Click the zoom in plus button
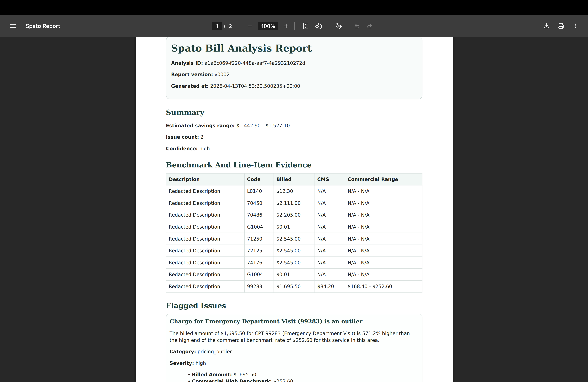The image size is (588, 382). point(286,26)
